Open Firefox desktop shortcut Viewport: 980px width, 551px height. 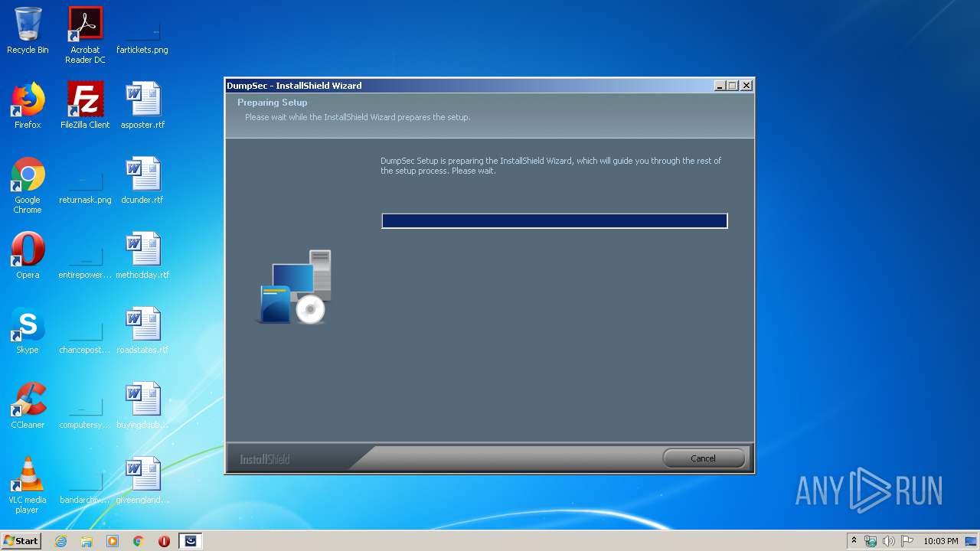point(28,106)
